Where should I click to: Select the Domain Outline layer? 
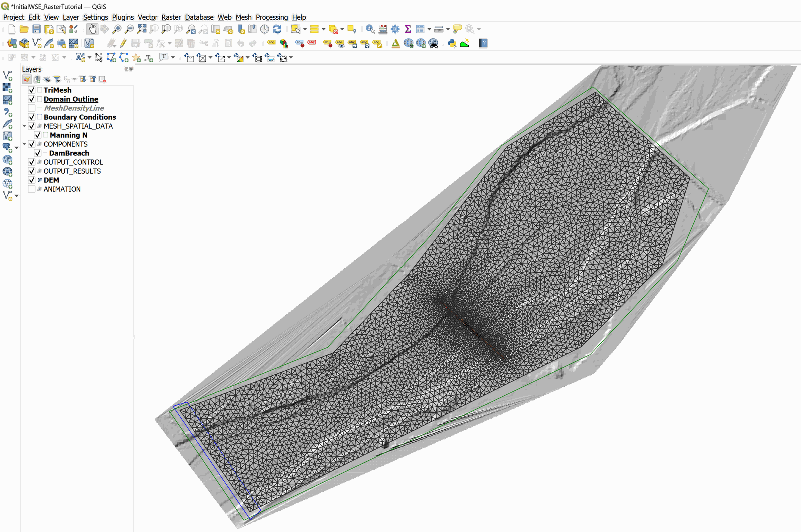tap(71, 99)
